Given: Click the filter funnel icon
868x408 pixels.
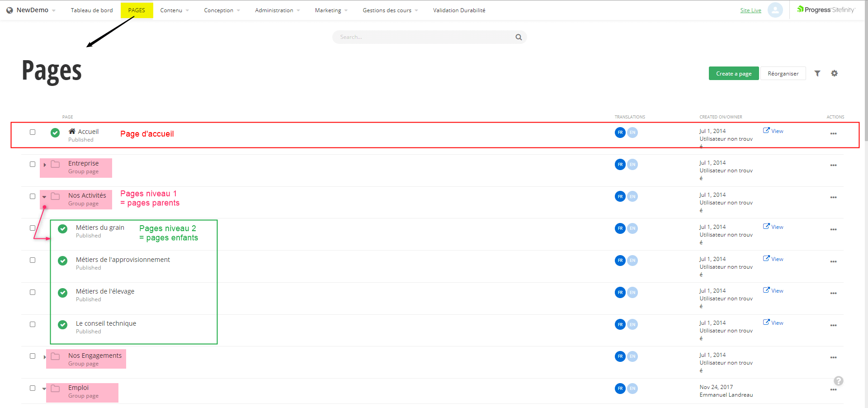Looking at the screenshot, I should click(x=817, y=73).
